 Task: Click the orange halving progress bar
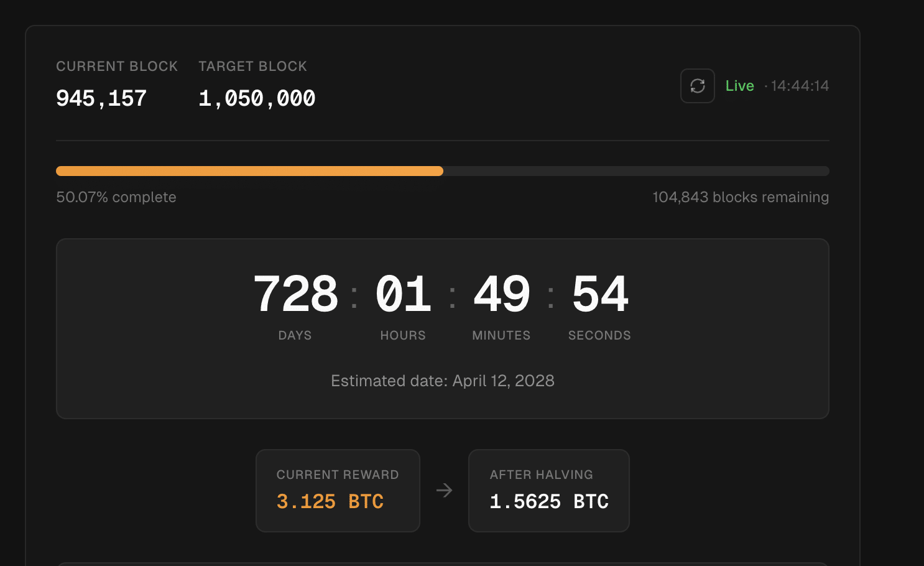click(x=249, y=171)
